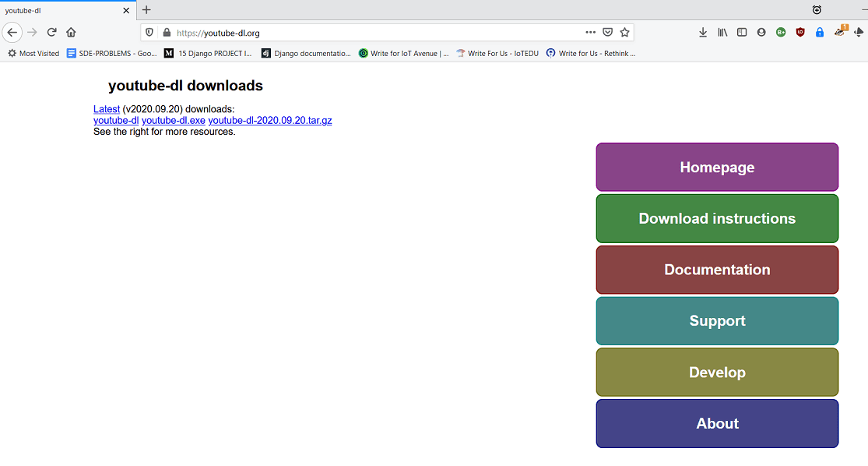This screenshot has height=466, width=868.
Task: Click the green B+ extension icon
Action: (x=781, y=32)
